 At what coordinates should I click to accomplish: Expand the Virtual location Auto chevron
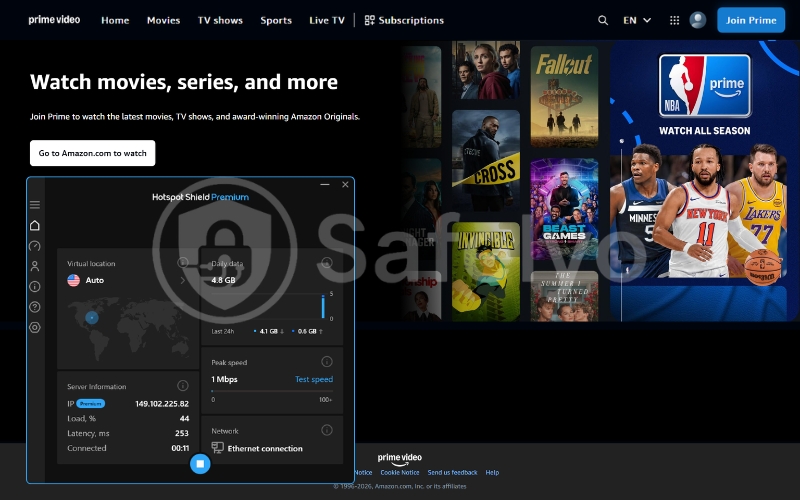183,280
